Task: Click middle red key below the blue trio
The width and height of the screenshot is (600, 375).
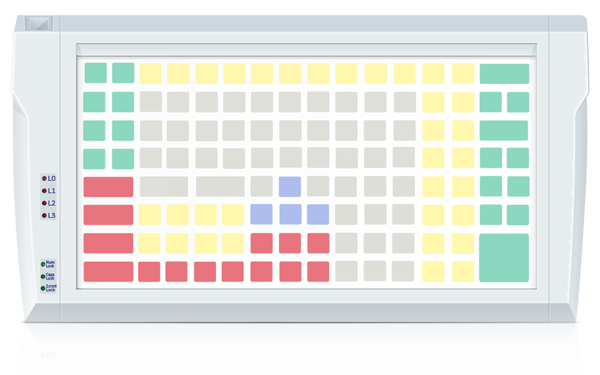Action: 290,243
